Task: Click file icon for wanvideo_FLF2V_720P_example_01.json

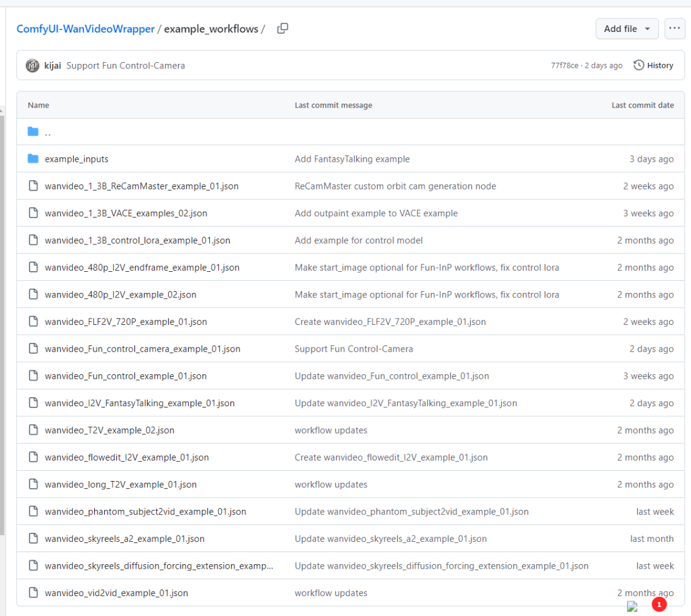Action: (33, 322)
